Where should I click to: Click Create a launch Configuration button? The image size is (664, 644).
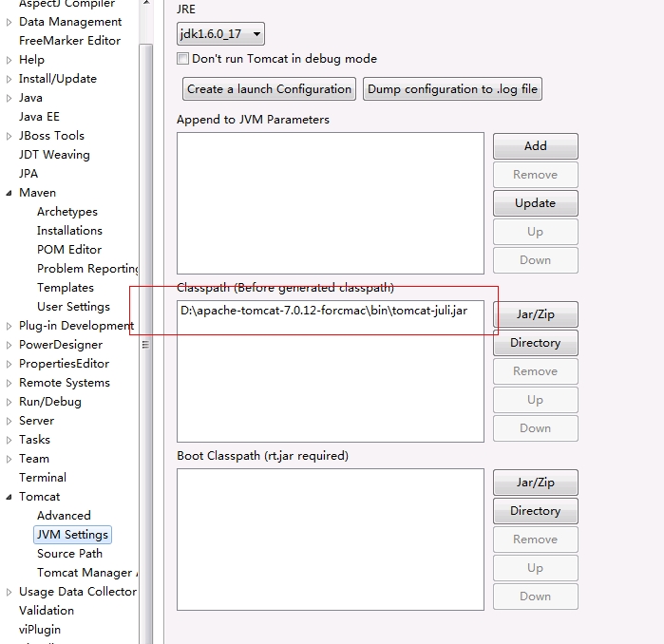(x=269, y=89)
